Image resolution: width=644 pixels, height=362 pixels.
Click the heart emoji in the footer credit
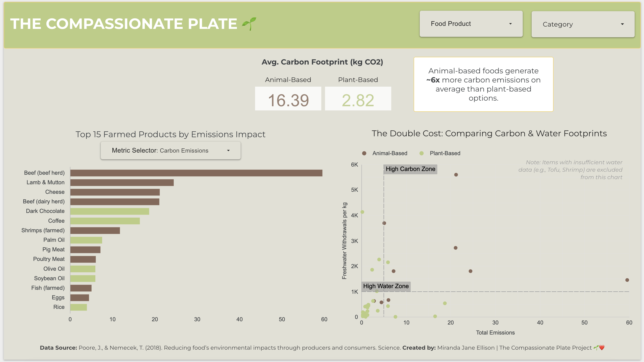tap(602, 348)
